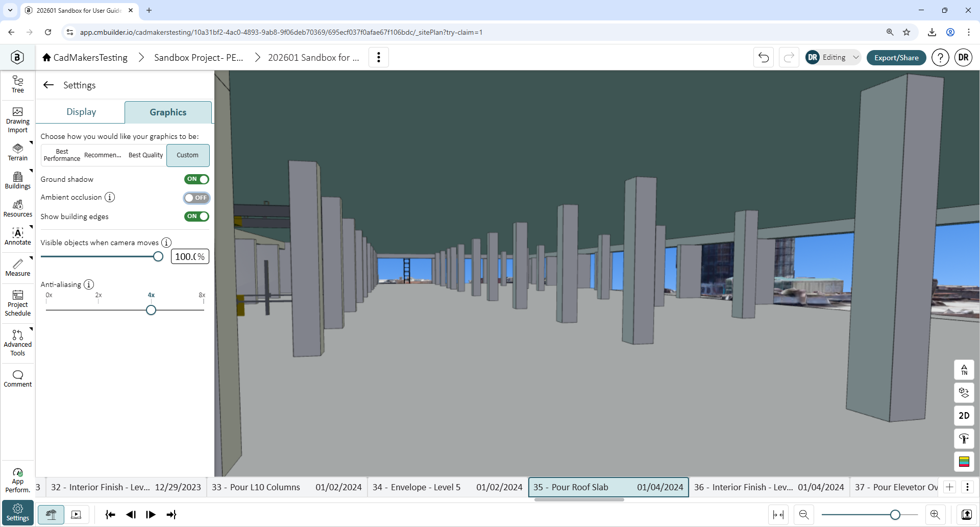This screenshot has height=527, width=980.
Task: Open the project three-dot options menu
Action: point(378,57)
